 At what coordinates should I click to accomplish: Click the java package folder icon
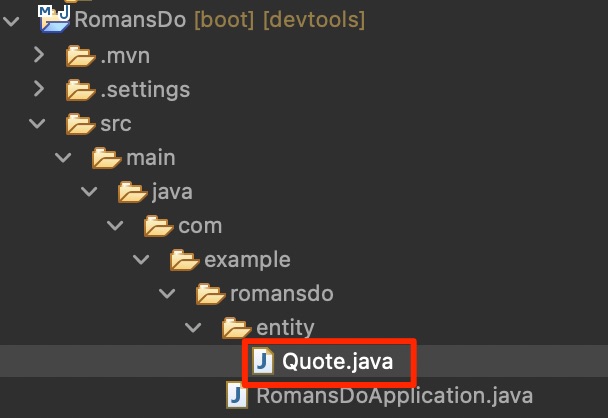131,192
